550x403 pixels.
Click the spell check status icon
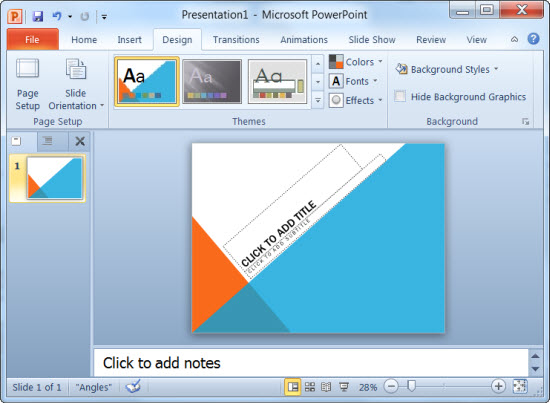click(x=133, y=387)
